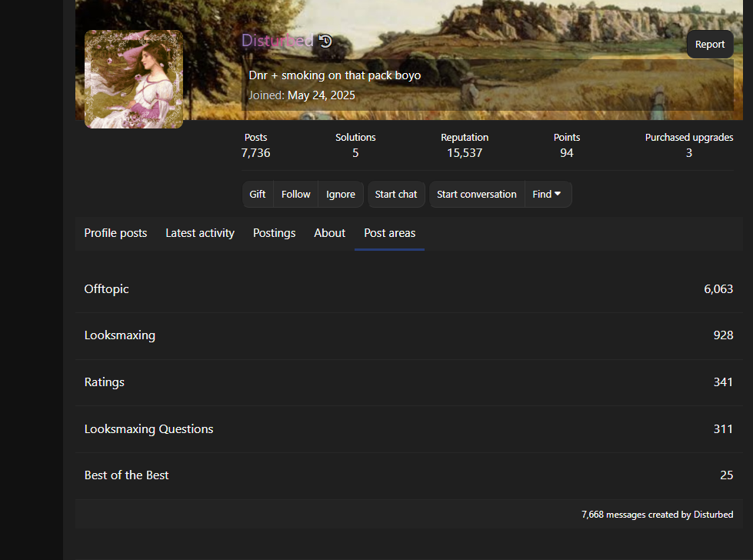The image size is (753, 560).
Task: Open the Offtopic post area
Action: pos(107,289)
